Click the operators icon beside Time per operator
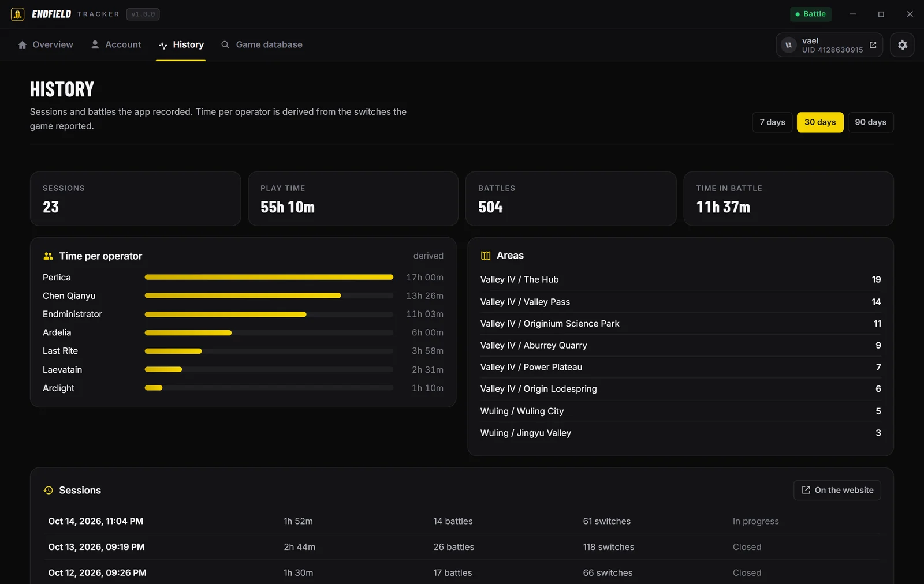Screen dimensions: 924x584 tap(48, 256)
